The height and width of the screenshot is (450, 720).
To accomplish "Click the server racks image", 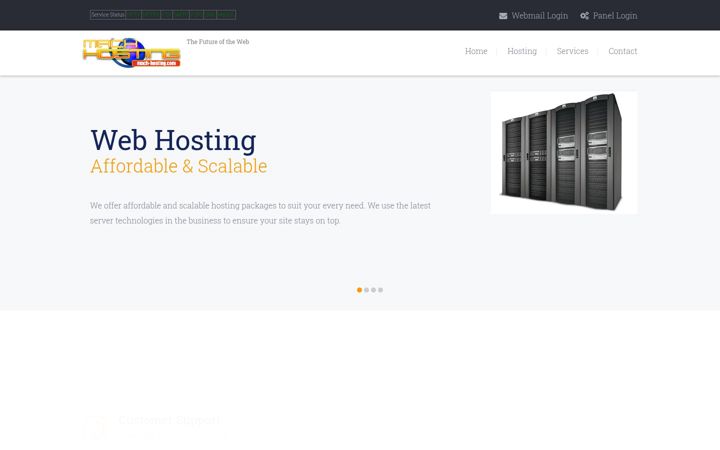I will click(564, 153).
